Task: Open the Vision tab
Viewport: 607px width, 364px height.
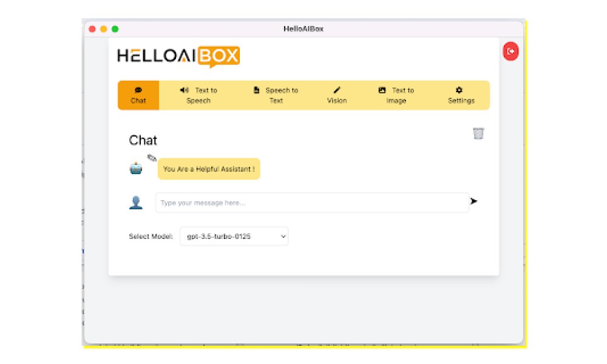Action: click(337, 95)
